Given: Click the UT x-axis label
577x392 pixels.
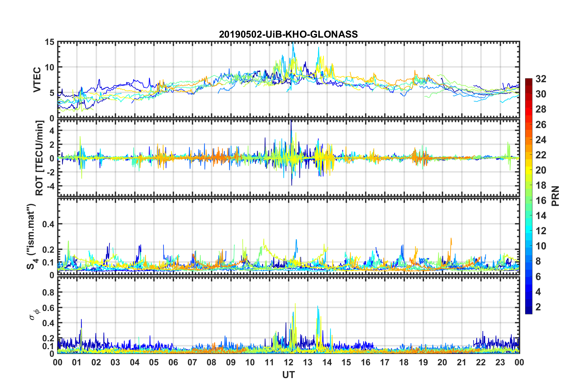Looking at the screenshot, I should pos(288,375).
